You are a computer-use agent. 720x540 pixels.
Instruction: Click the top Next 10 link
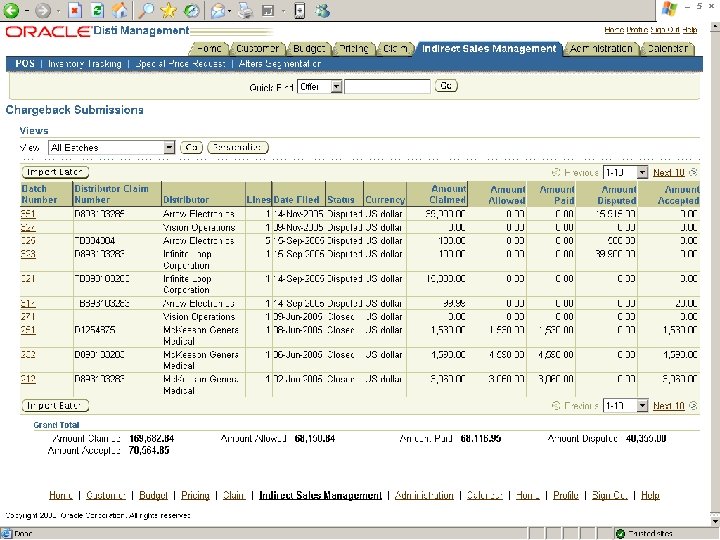pyautogui.click(x=669, y=173)
